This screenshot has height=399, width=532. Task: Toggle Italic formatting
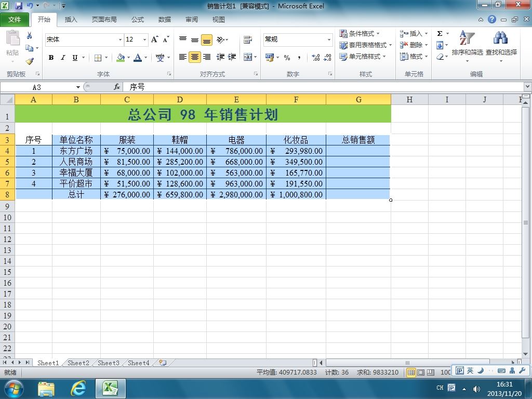point(63,58)
